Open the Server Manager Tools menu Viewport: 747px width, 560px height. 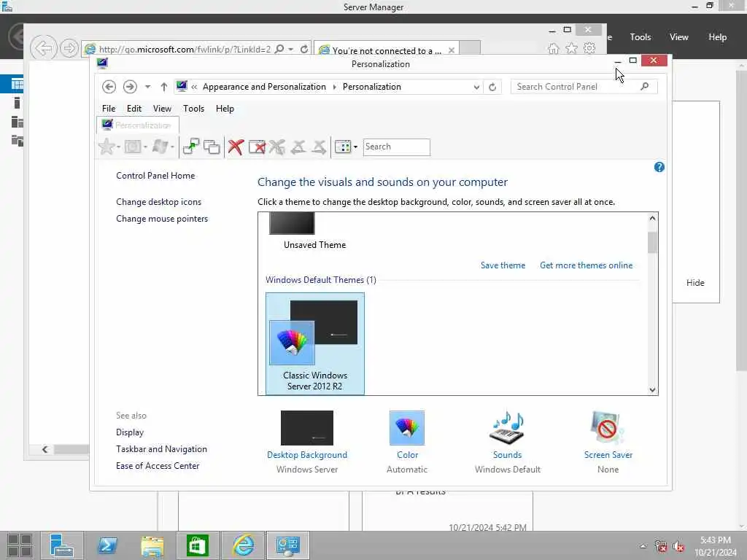point(640,37)
